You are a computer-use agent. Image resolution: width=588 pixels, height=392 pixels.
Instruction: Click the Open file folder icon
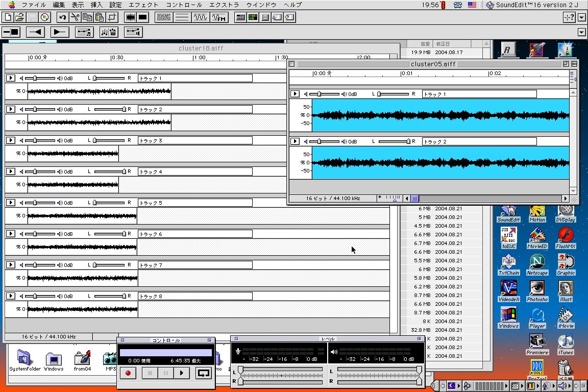point(20,17)
